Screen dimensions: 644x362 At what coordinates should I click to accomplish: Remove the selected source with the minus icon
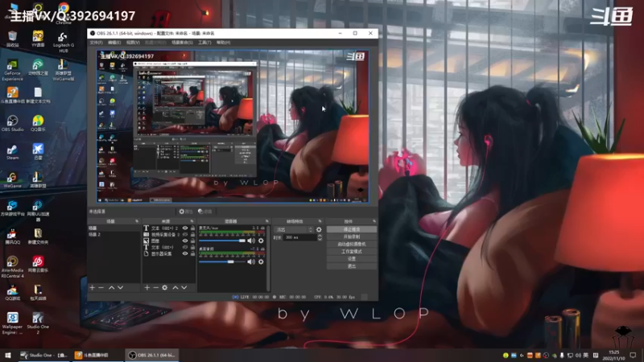[155, 288]
